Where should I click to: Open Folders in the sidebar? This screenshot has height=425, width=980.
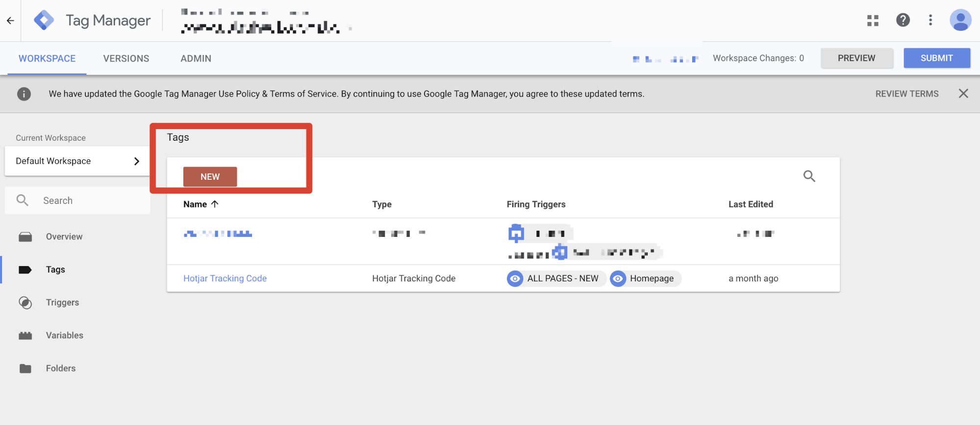pos(61,368)
